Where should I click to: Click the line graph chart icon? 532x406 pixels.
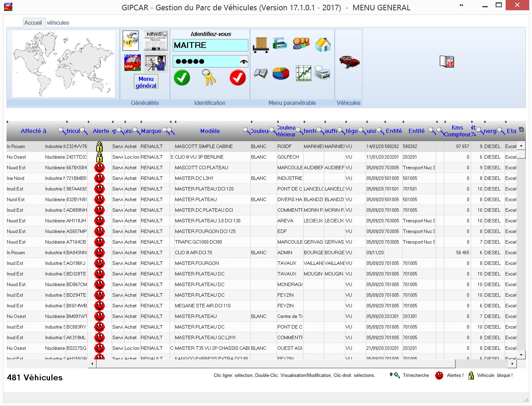tap(304, 73)
